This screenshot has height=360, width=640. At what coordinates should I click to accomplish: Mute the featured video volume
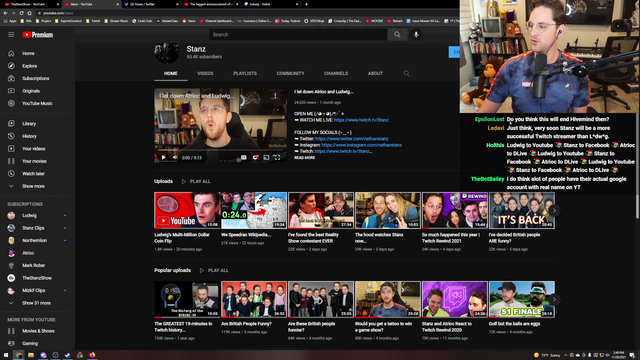[x=175, y=158]
